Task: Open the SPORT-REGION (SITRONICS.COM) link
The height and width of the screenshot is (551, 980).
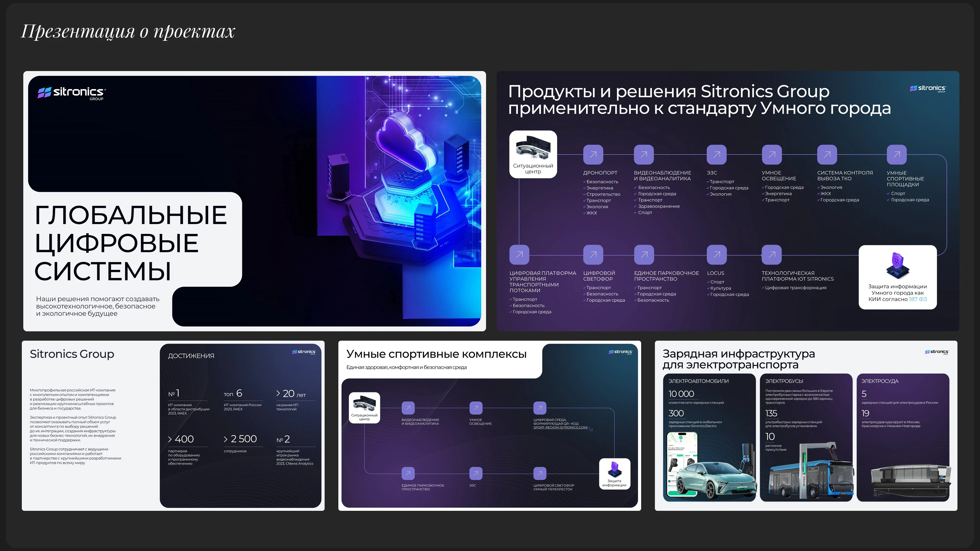Action: pyautogui.click(x=560, y=428)
